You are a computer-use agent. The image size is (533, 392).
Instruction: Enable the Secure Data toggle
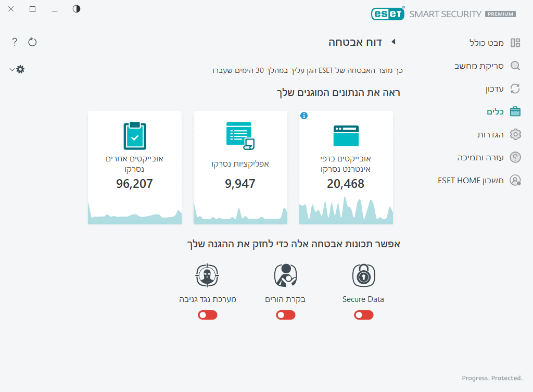363,315
